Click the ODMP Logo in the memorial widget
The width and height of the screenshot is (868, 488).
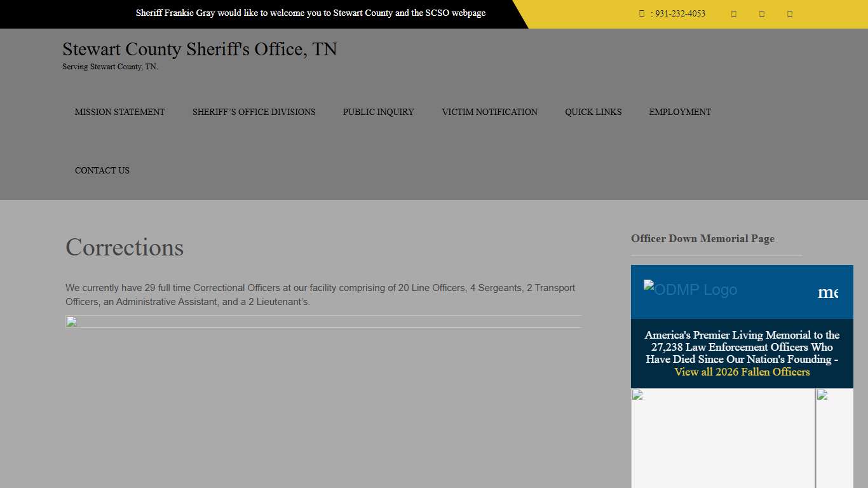pos(690,290)
